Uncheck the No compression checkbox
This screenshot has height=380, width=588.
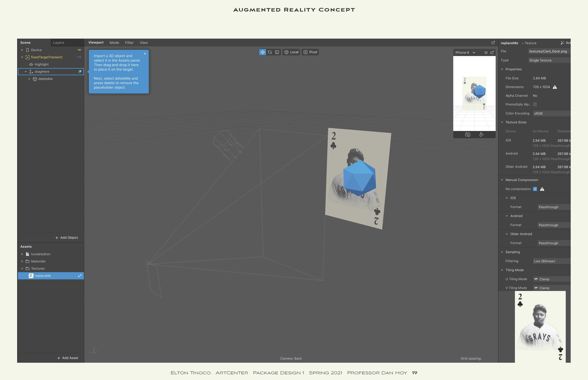535,189
